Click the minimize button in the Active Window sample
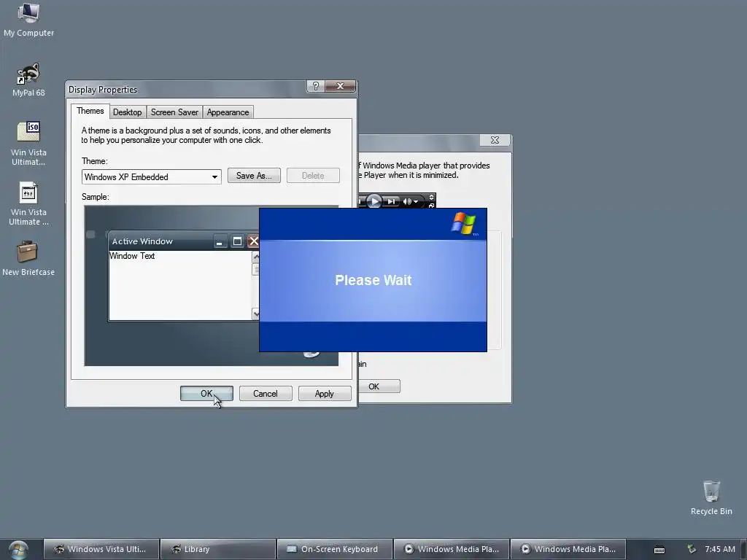 point(219,241)
